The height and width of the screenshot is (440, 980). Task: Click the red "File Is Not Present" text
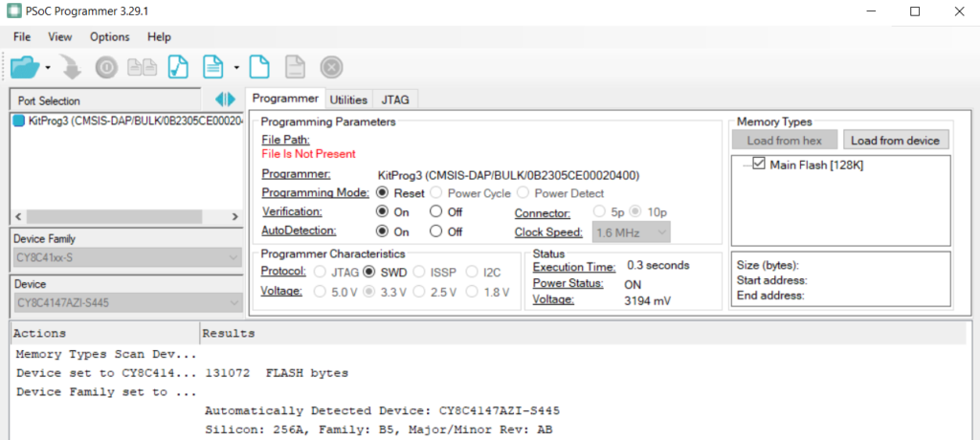[309, 154]
